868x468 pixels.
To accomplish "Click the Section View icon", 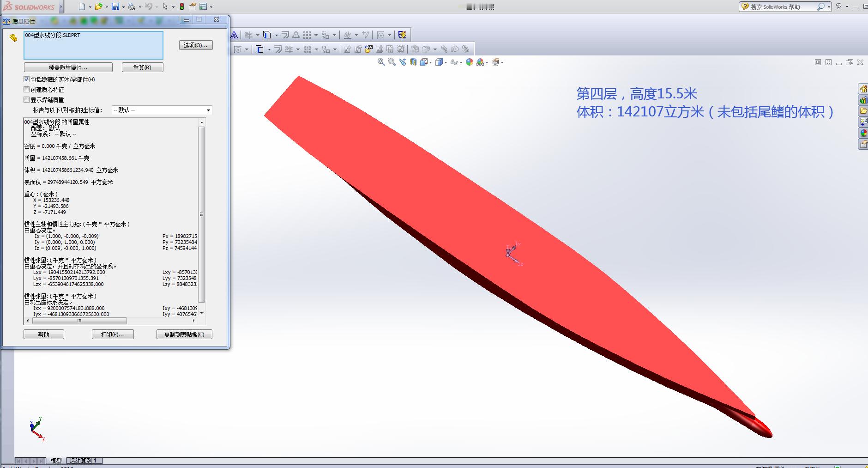I will pyautogui.click(x=413, y=62).
